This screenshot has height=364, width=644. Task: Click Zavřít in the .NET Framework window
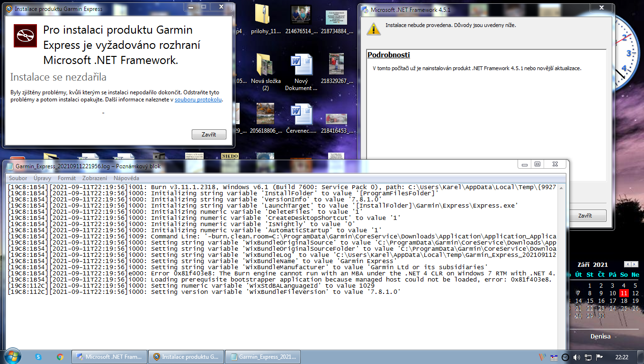[x=585, y=216]
